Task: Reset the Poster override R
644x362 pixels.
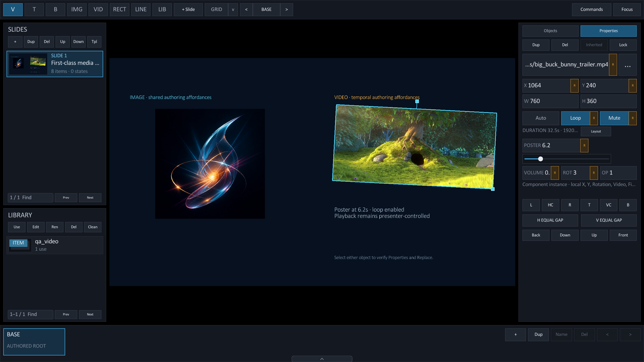Action: click(584, 146)
